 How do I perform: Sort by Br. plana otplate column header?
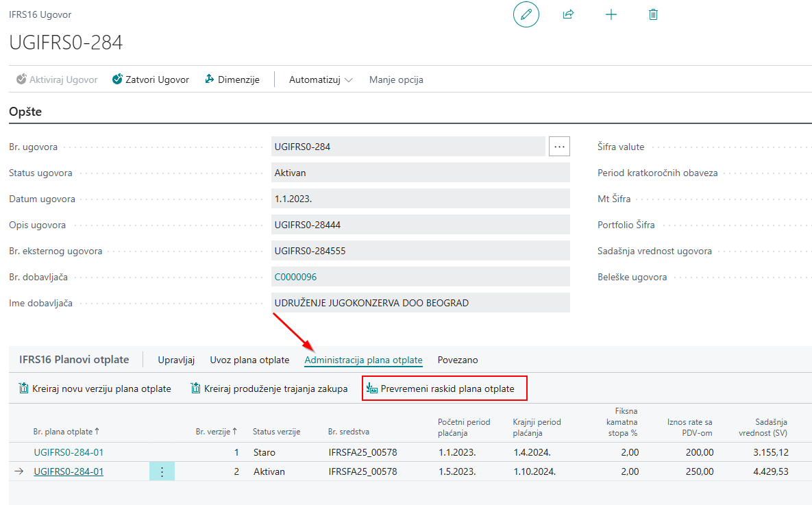tap(66, 432)
